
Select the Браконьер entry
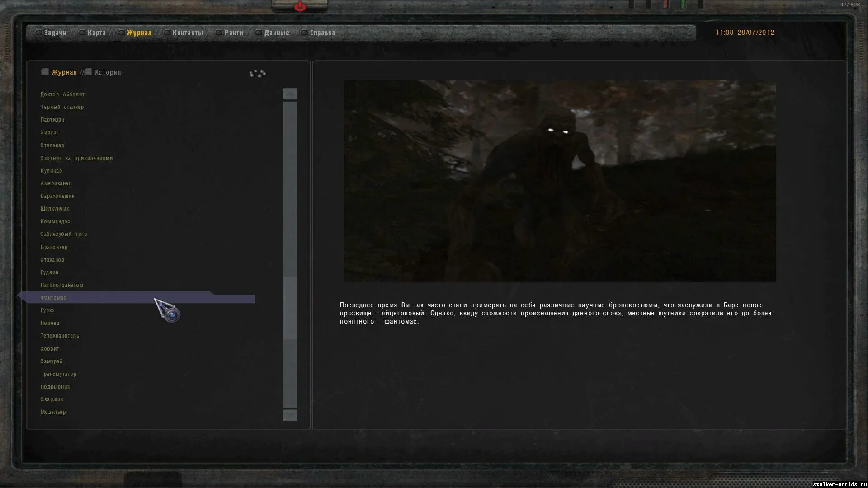pos(54,247)
